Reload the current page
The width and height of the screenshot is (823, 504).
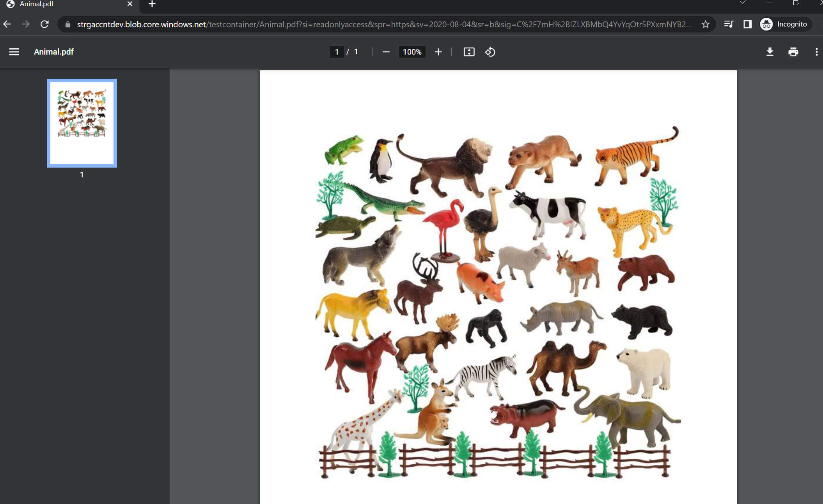[45, 24]
